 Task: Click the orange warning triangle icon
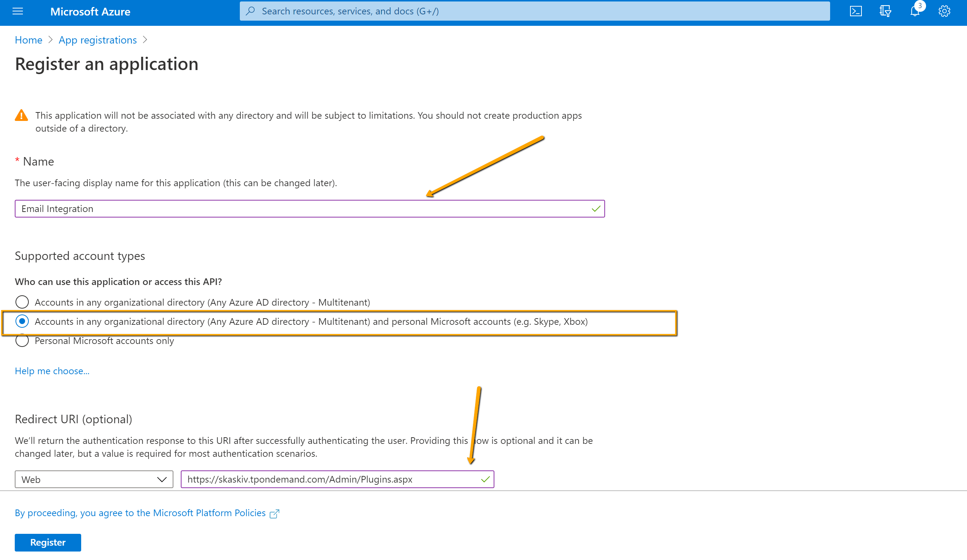tap(21, 115)
